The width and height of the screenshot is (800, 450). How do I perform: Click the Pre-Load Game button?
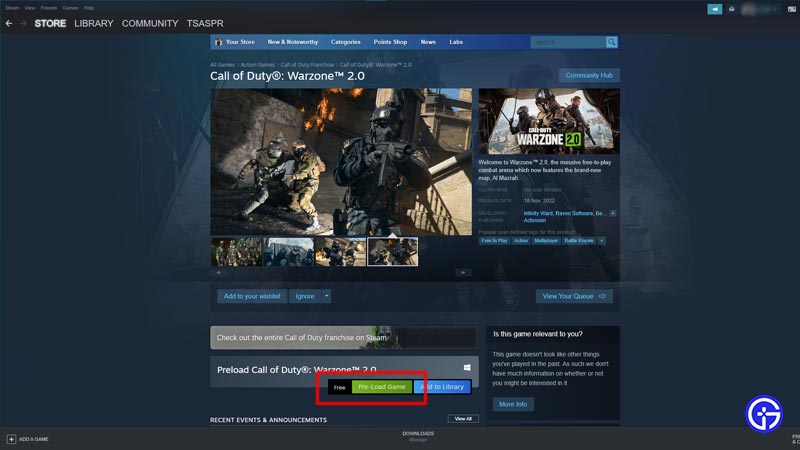pyautogui.click(x=382, y=387)
